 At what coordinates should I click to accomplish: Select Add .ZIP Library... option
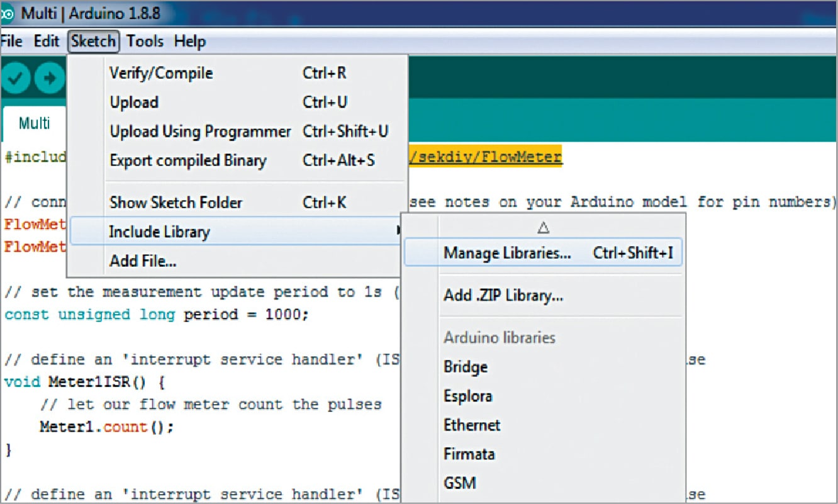pyautogui.click(x=503, y=295)
